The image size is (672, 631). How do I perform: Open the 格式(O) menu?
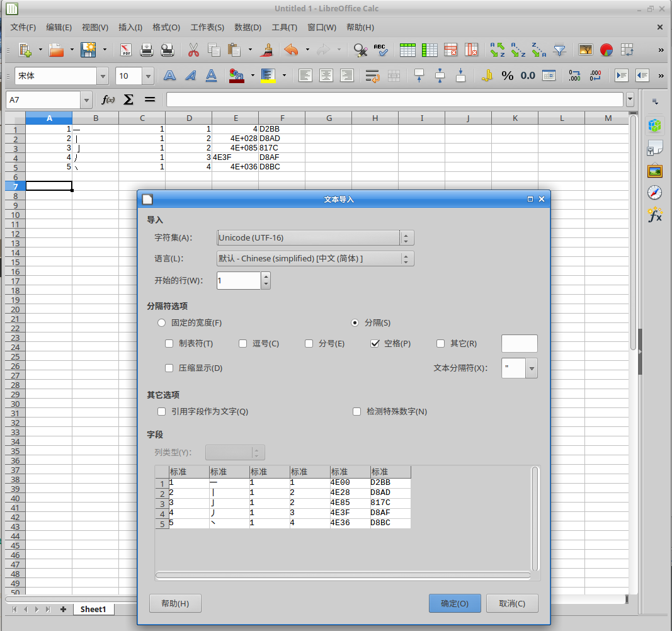tap(166, 28)
